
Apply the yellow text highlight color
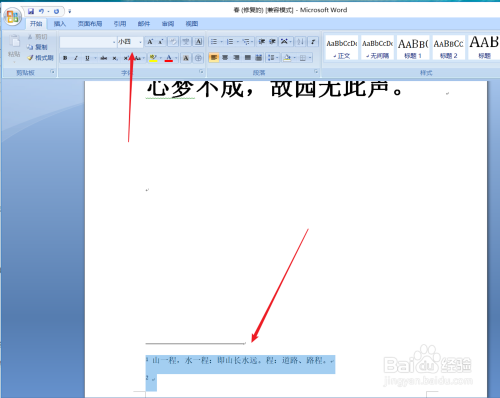[x=153, y=58]
